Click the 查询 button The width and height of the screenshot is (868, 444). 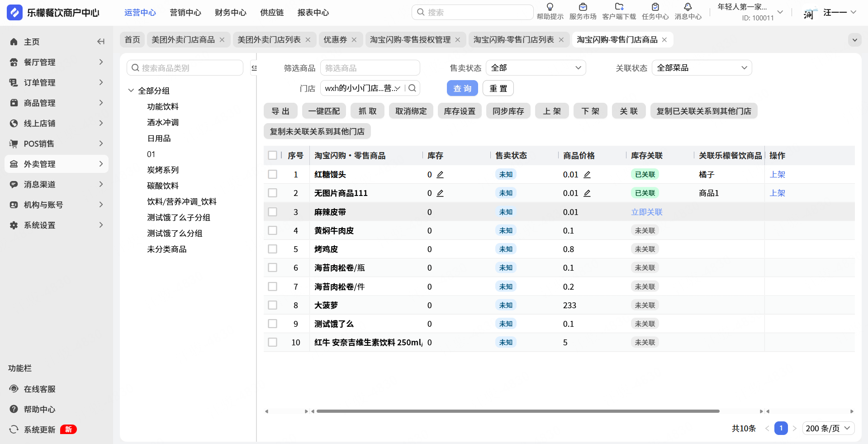pyautogui.click(x=462, y=88)
